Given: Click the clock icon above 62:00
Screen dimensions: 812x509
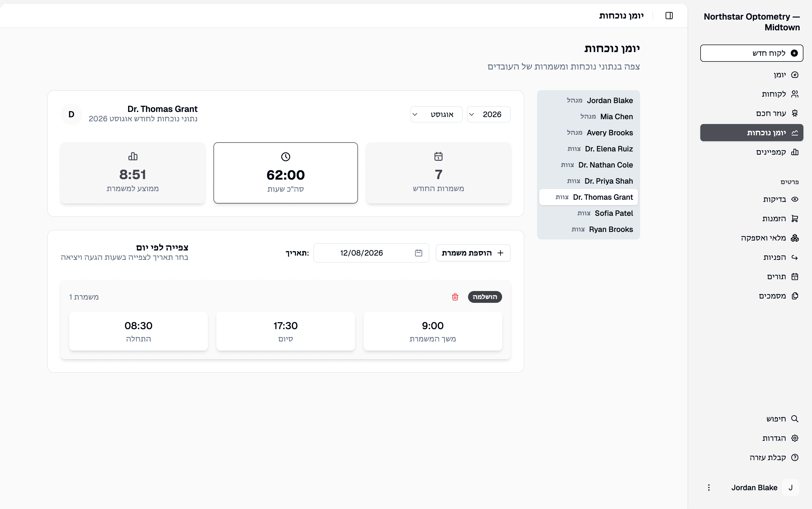Looking at the screenshot, I should coord(285,157).
